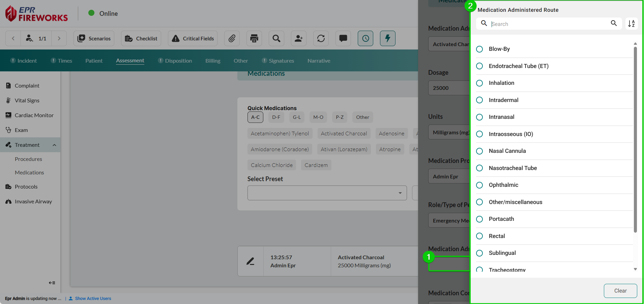The image size is (644, 304).
Task: Open the Select Preset dropdown
Action: 327,193
